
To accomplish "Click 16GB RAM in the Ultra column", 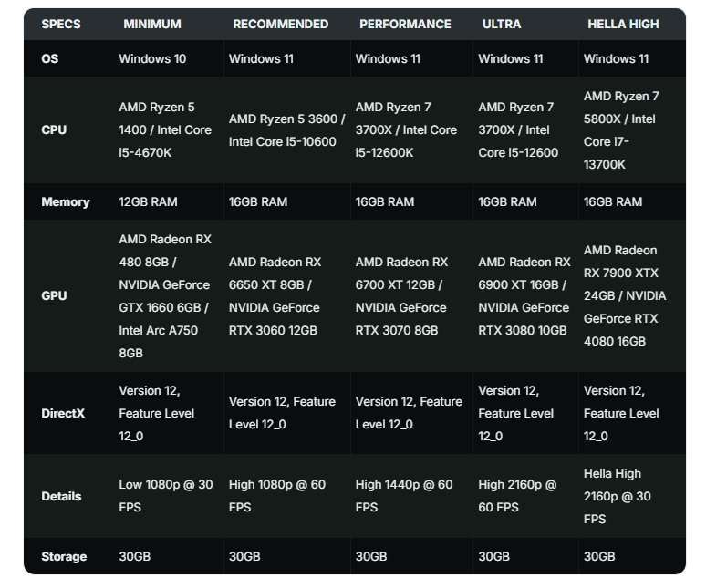I will tap(507, 202).
